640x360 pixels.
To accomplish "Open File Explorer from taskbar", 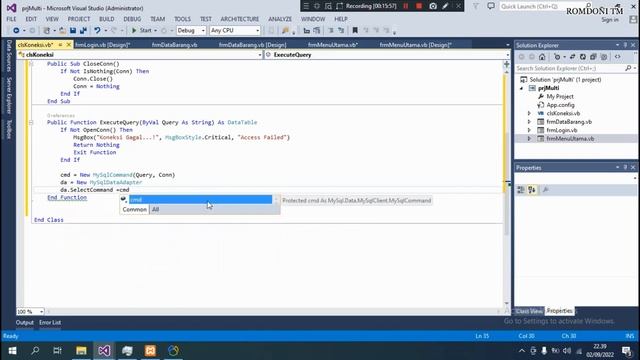I will point(81,351).
